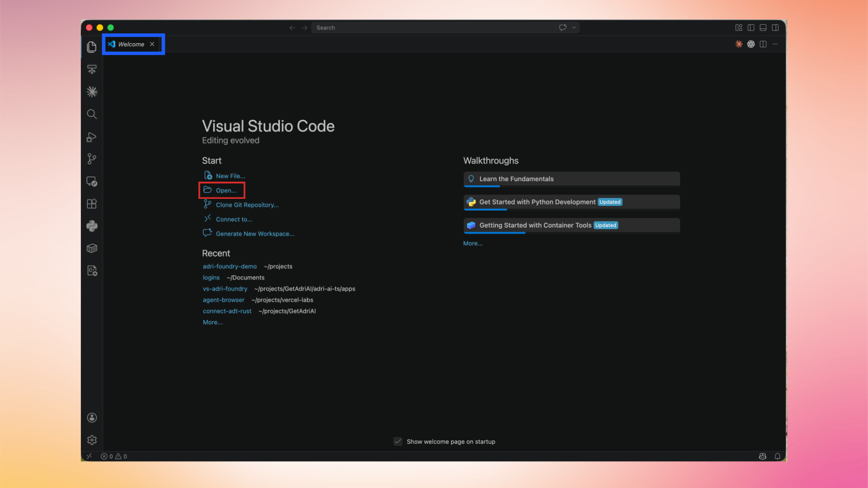Toggle the bottom panel layout button
This screenshot has height=488, width=868.
pyautogui.click(x=763, y=28)
